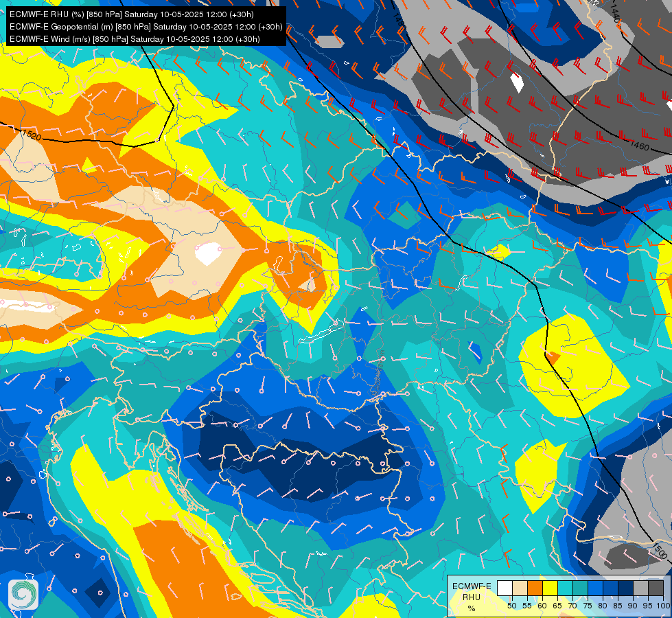Click the legend value 80
Screen dimensions: 672x618
[x=603, y=606]
